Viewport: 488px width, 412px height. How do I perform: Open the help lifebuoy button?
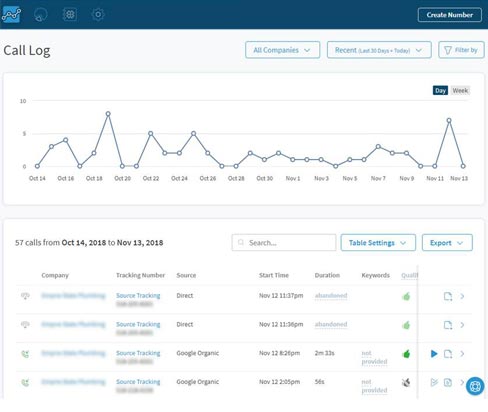(x=475, y=386)
